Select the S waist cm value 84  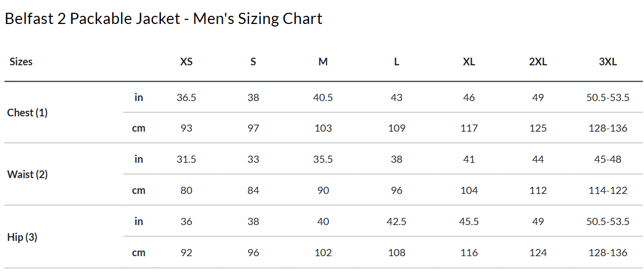pyautogui.click(x=253, y=190)
